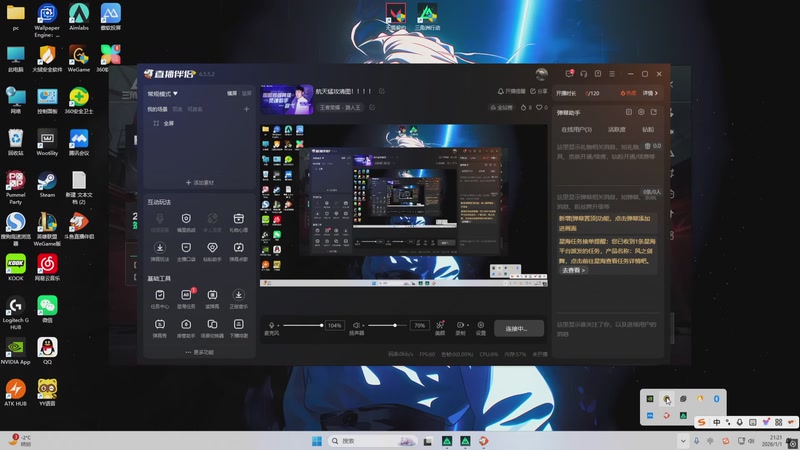
Task: Add a new scene with the plus icon
Action: pyautogui.click(x=246, y=109)
